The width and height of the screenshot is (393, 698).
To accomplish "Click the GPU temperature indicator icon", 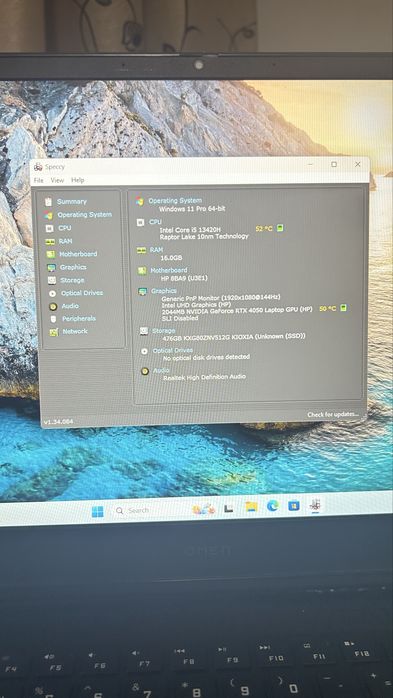I will (343, 308).
